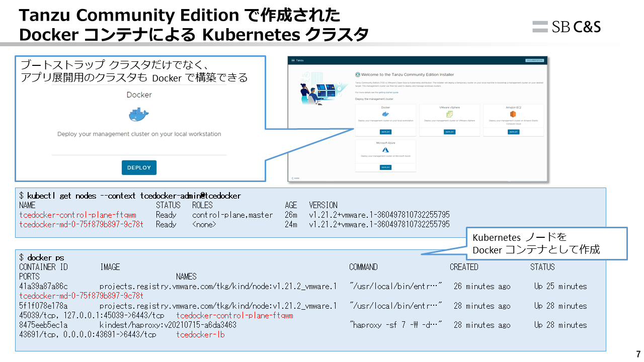This screenshot has width=644, height=362.
Task: Click the 'COMMAND' column header
Action: pos(363,267)
